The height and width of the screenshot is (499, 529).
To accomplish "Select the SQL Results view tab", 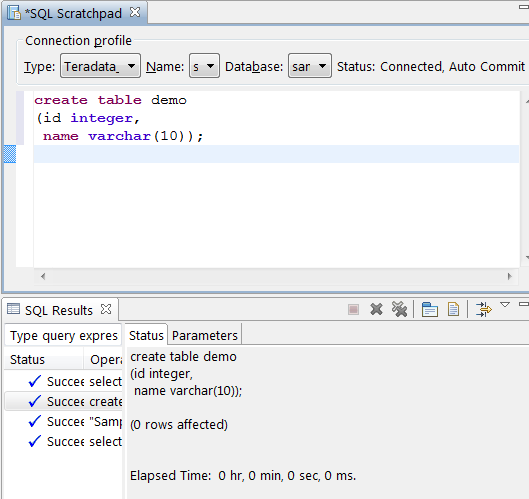I will pyautogui.click(x=60, y=309).
